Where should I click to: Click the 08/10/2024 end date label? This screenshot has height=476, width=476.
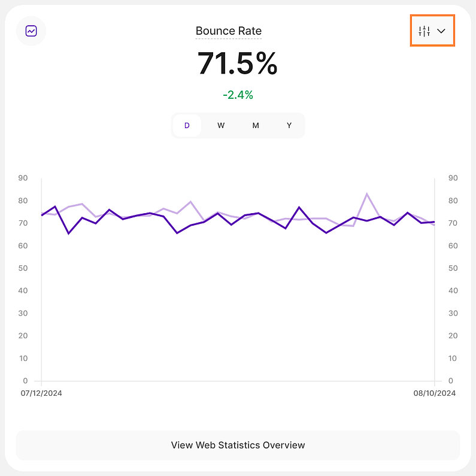point(435,393)
